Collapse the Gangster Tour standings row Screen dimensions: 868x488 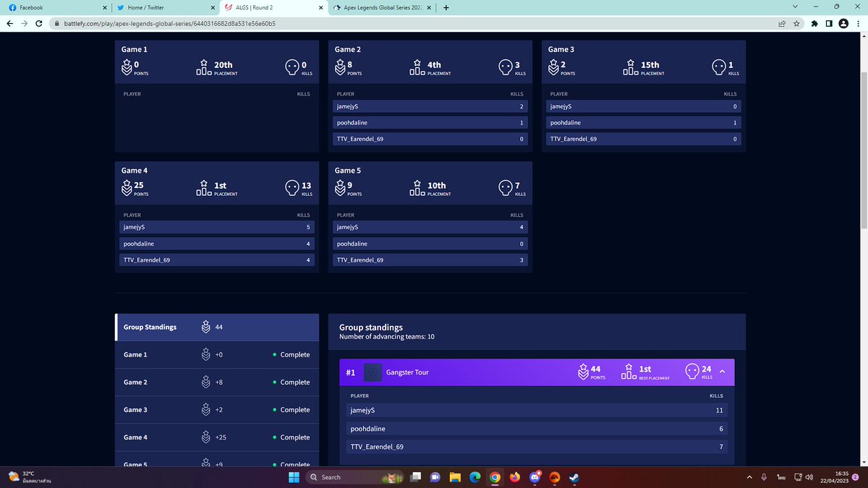click(722, 372)
